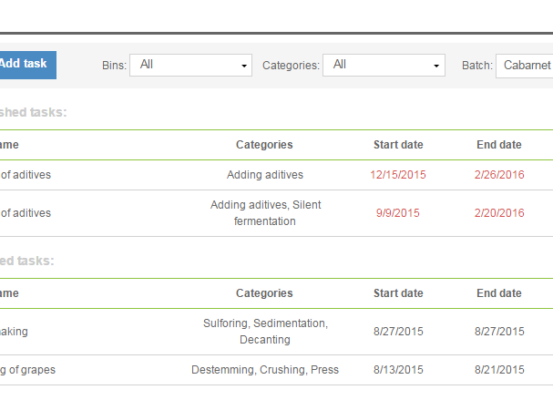Sort unfinished tasks by Start date header
The height and width of the screenshot is (400, 553).
(398, 145)
